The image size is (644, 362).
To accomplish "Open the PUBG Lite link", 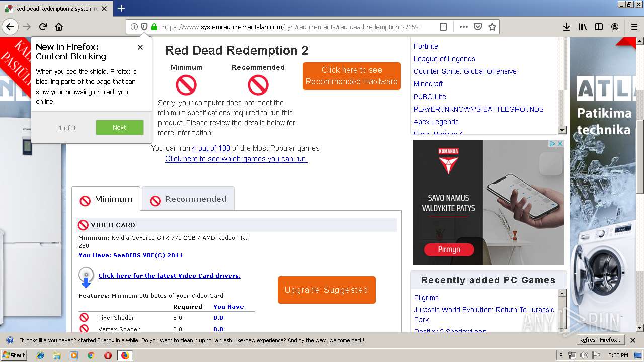I will click(430, 97).
